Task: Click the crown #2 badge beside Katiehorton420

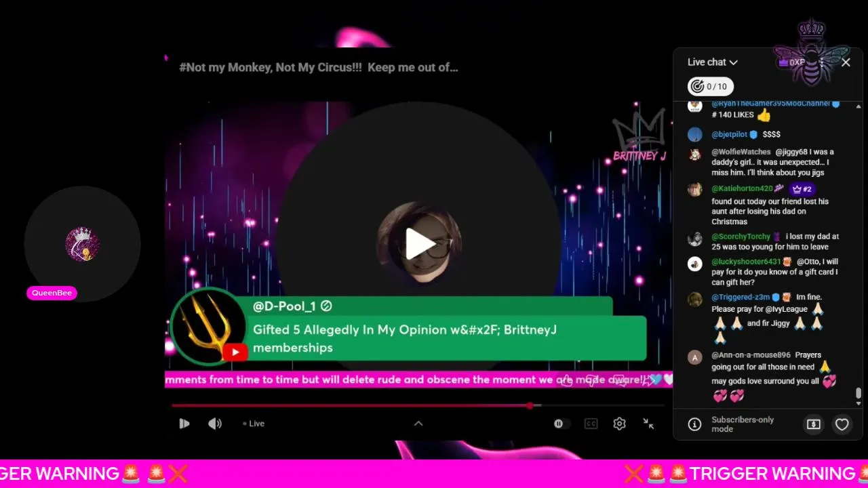Action: tap(802, 189)
